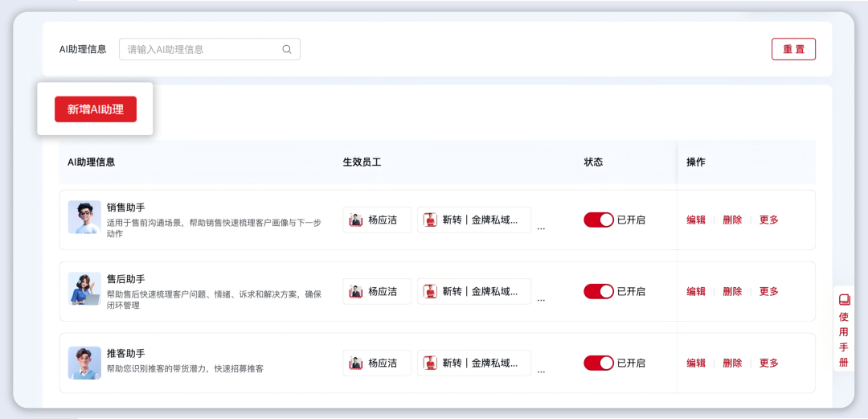Click the 杨应洁 employee avatar in the 销售助手 row

click(x=356, y=220)
